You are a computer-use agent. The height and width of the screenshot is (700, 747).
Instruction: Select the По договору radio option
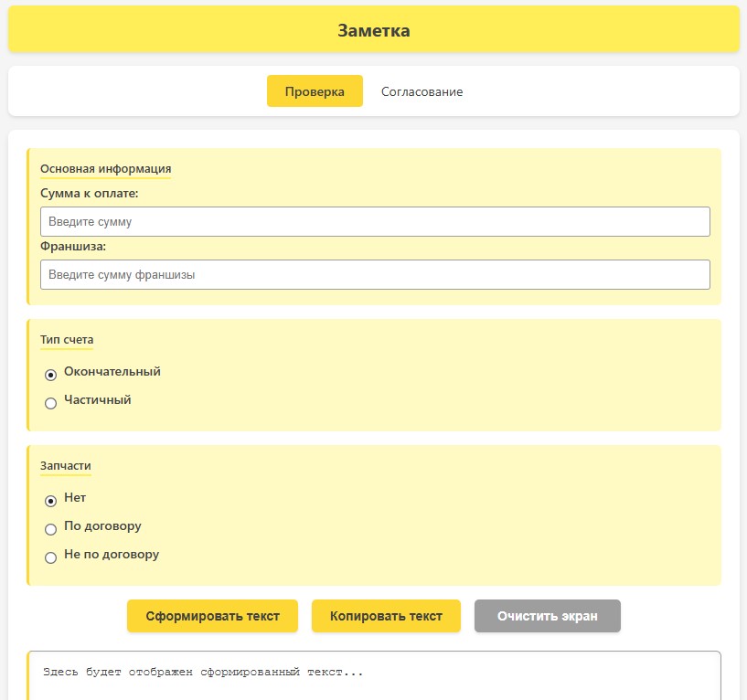point(51,529)
